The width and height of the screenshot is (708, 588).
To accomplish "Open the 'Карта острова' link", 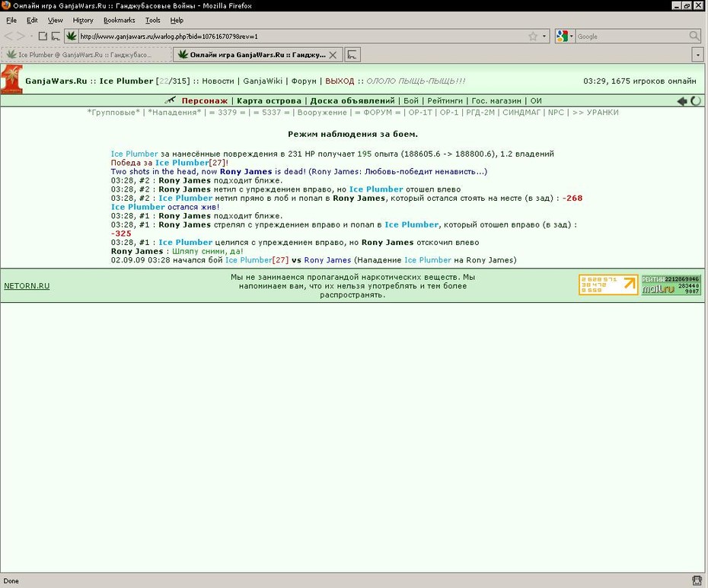I will click(269, 100).
